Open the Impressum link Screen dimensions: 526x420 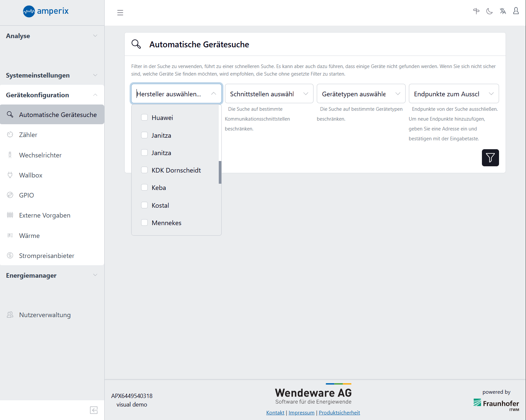point(301,413)
